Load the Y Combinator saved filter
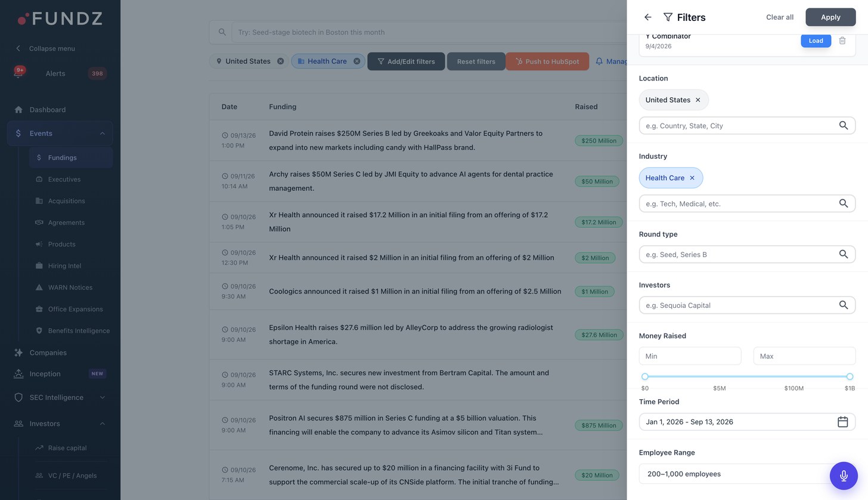 click(x=816, y=41)
